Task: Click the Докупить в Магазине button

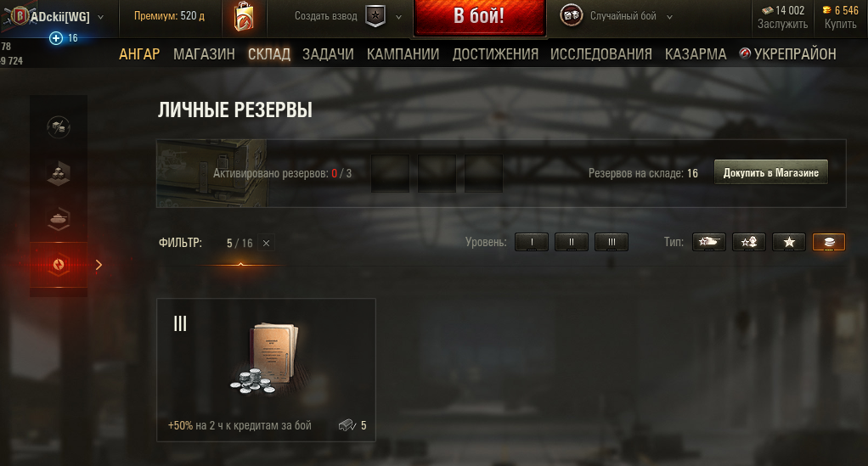Action: [x=771, y=172]
